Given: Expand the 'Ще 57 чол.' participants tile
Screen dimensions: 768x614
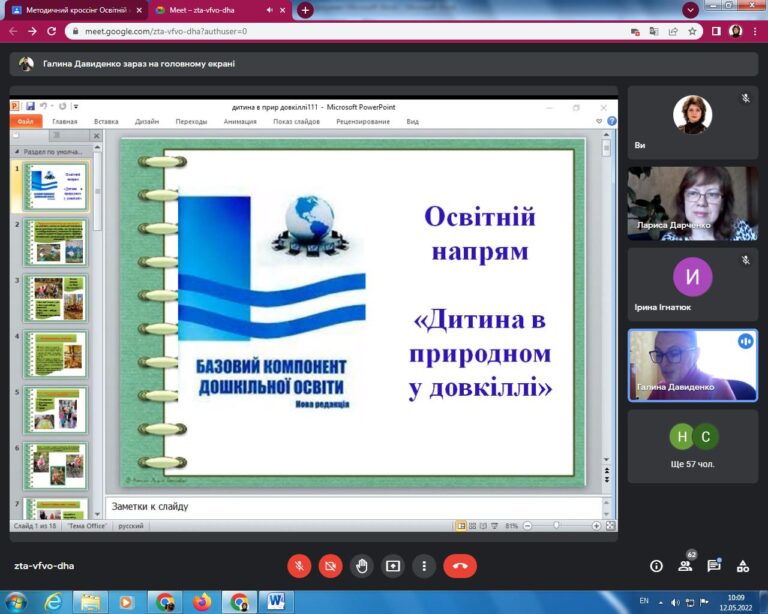Looking at the screenshot, I should (693, 447).
